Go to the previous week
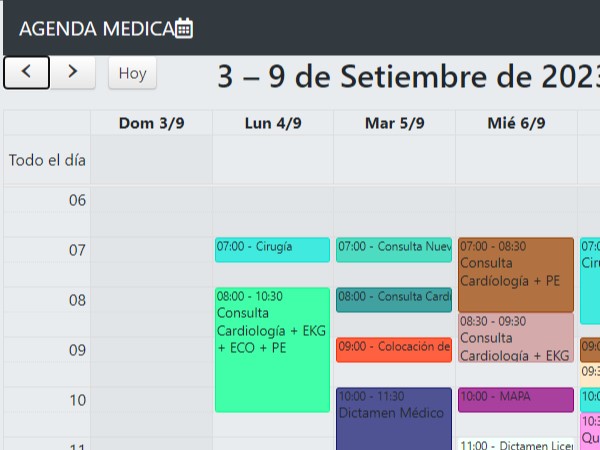This screenshot has height=450, width=600. [27, 72]
